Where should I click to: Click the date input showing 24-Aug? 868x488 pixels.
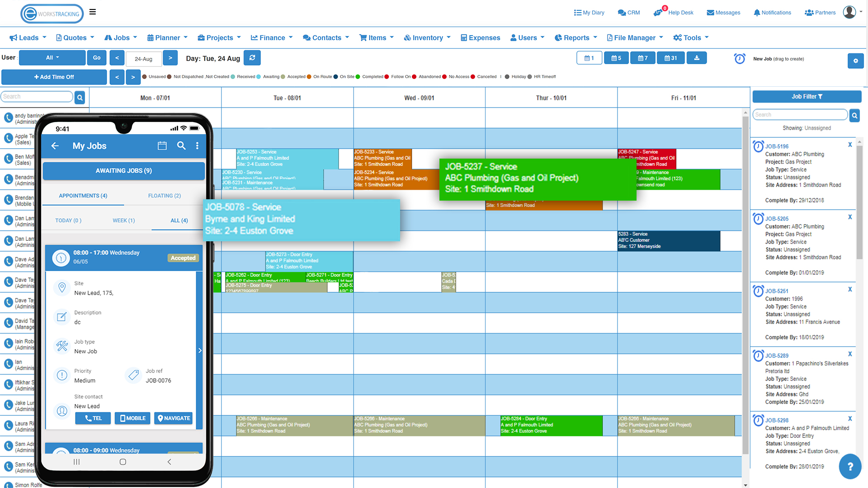[143, 59]
